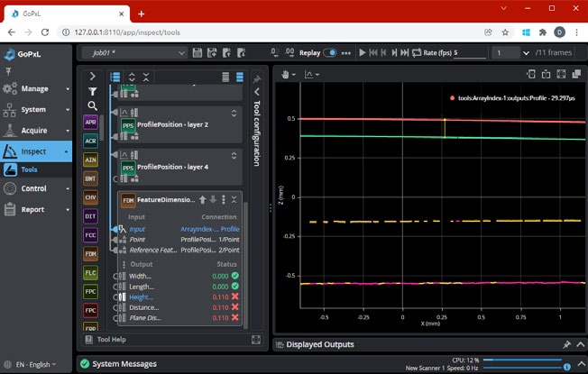Select the red FPC tool icon
Screen dimensions: 588x374
90,310
